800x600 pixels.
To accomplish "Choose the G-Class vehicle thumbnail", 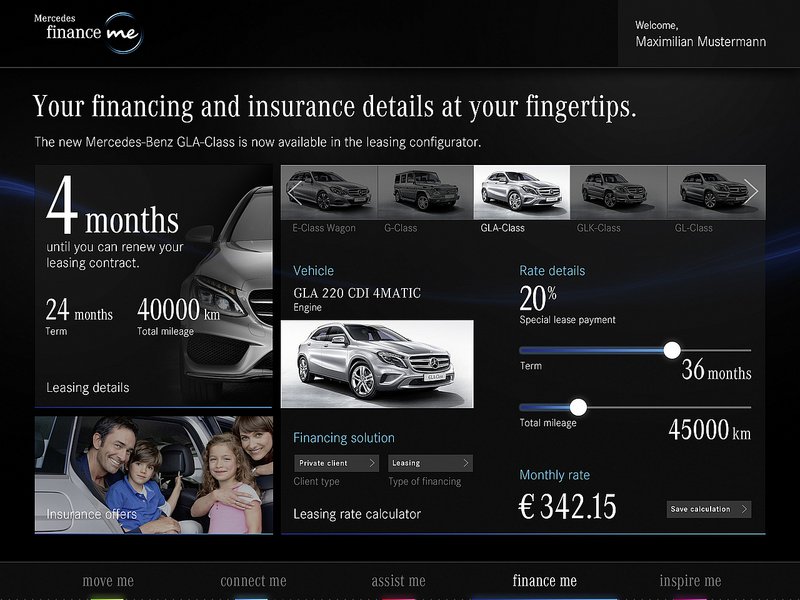I will pyautogui.click(x=425, y=191).
